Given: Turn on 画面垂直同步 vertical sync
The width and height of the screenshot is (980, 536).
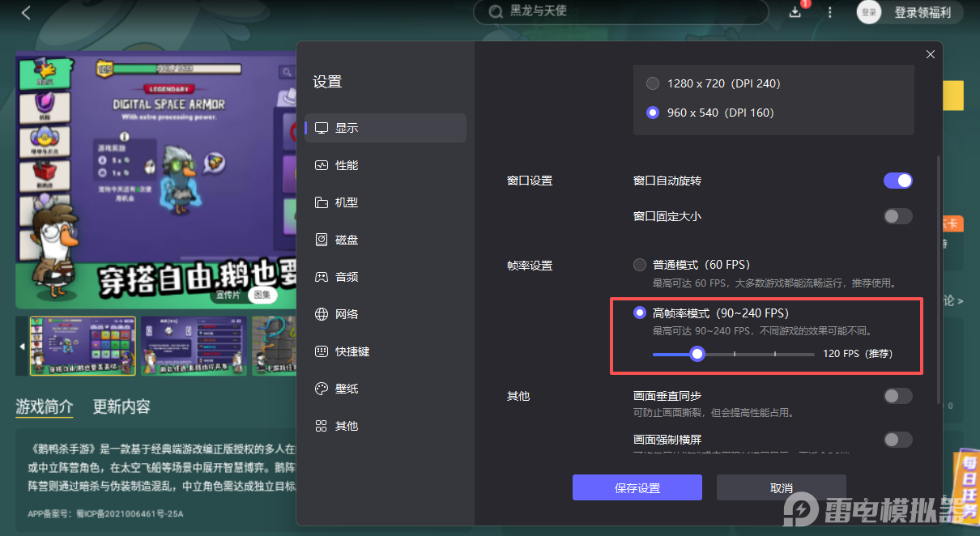Looking at the screenshot, I should [897, 396].
